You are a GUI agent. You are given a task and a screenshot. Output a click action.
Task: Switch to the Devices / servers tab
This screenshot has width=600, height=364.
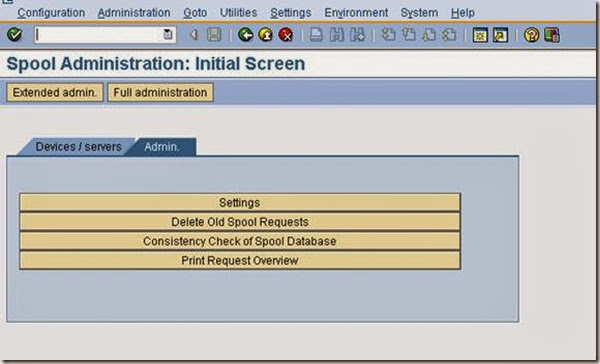(x=78, y=147)
